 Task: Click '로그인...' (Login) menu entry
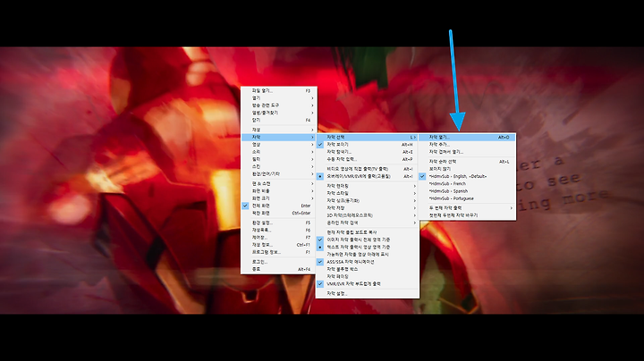coord(278,262)
